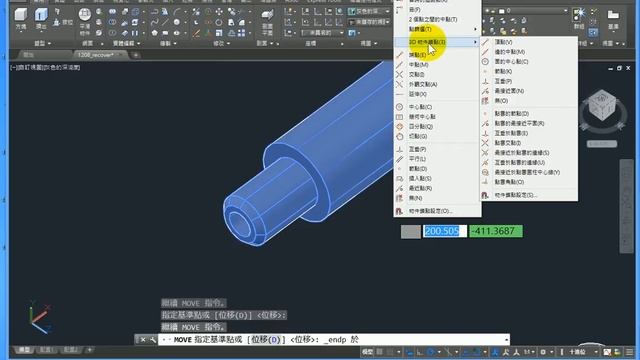Toggle ortho mode in status bar
The height and width of the screenshot is (360, 640).
point(419,352)
